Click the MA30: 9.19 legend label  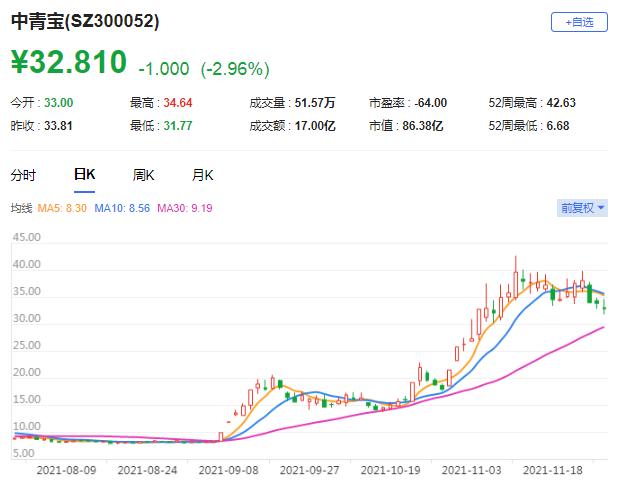click(x=185, y=208)
